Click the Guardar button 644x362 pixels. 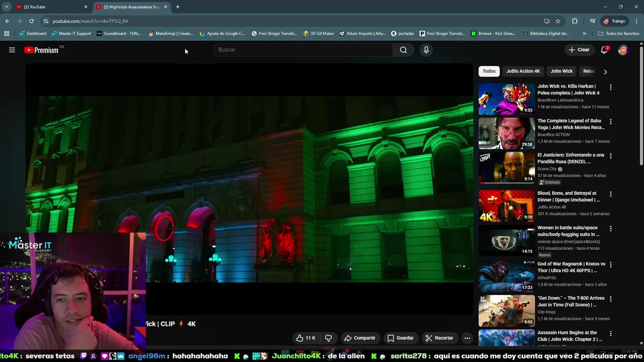(400, 338)
